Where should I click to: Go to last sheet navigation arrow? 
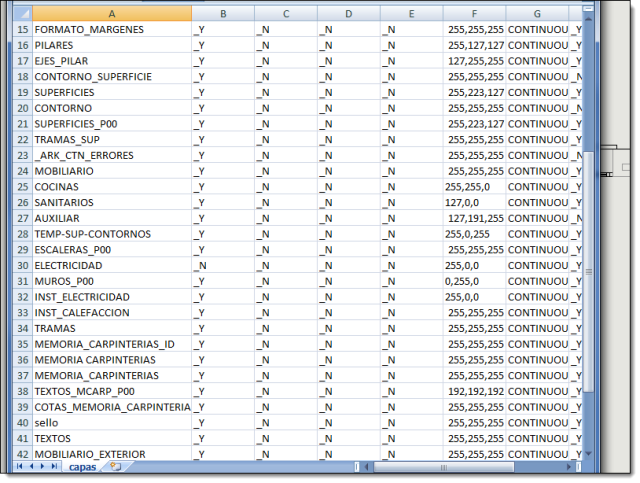tap(54, 466)
